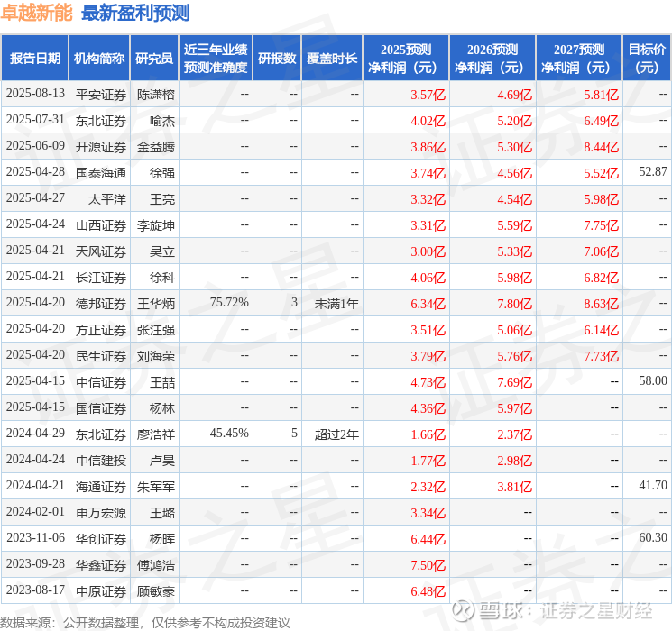Select the 天风证券 institution cell

tap(101, 251)
